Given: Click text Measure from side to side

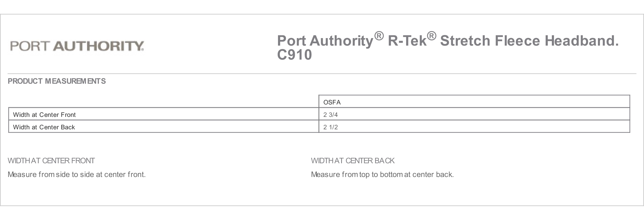Looking at the screenshot, I should click(x=51, y=174).
